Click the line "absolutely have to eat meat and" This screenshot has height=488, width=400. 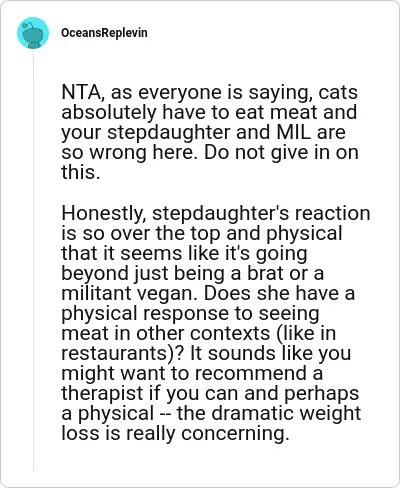point(209,112)
